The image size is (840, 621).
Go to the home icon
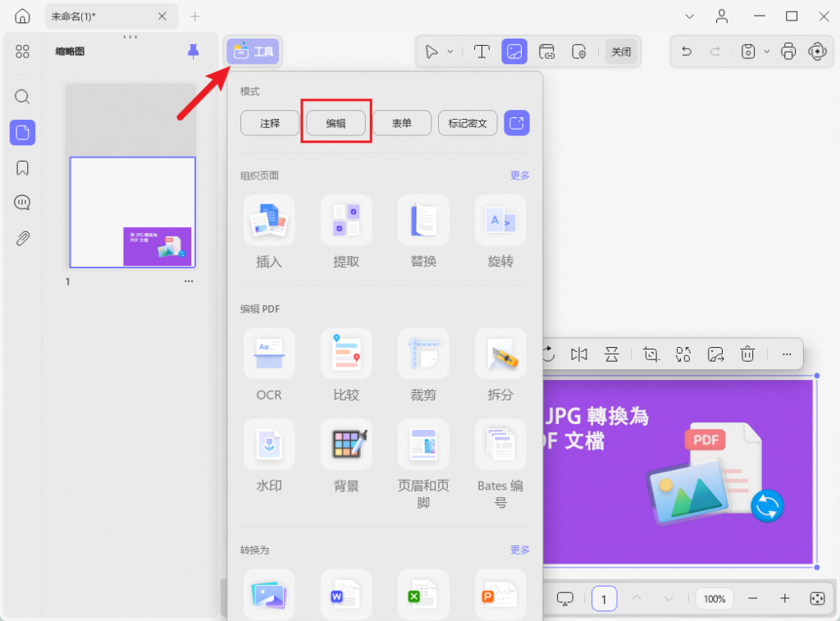[22, 16]
